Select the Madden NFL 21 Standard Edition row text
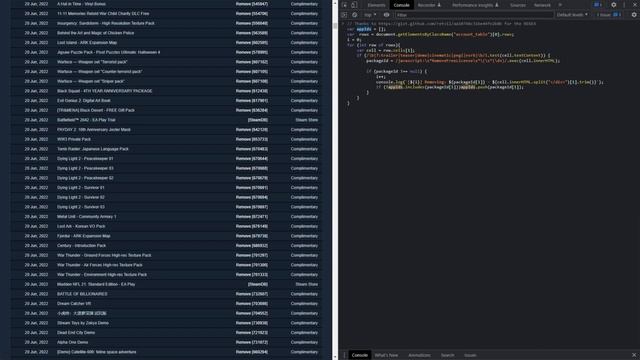The height and width of the screenshot is (360, 640). (x=96, y=284)
